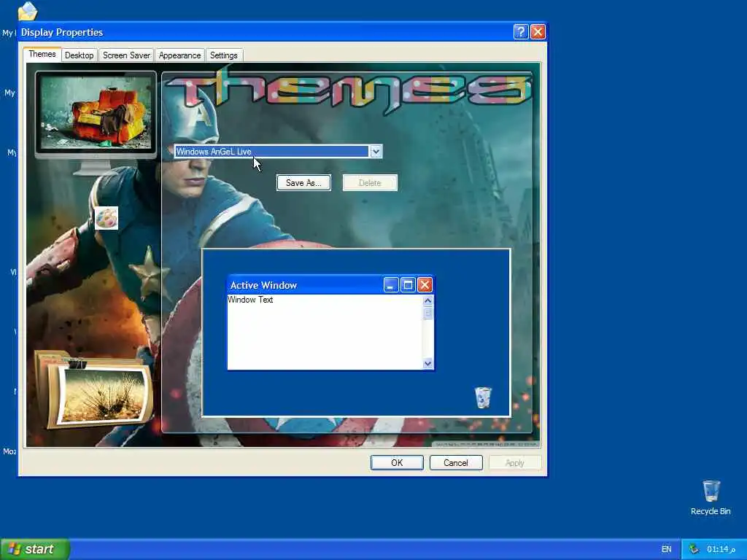Click the greyed-out Apply button
The image size is (747, 560).
tap(515, 463)
